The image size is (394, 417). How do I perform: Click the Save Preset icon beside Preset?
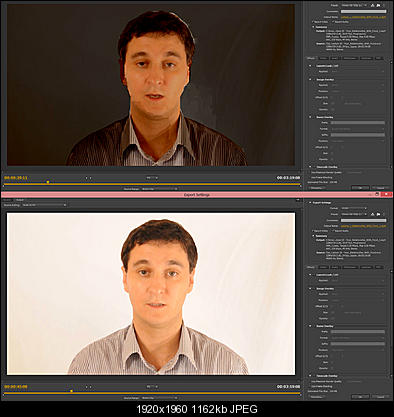click(372, 214)
